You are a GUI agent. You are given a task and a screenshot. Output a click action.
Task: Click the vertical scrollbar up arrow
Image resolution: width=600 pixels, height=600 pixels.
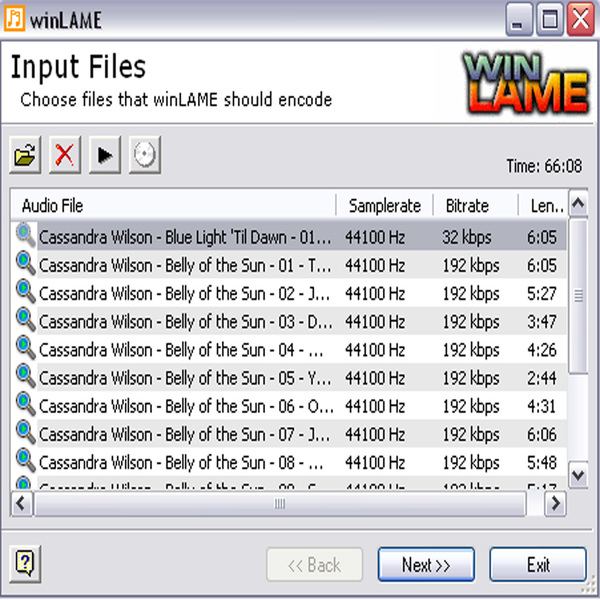click(578, 203)
